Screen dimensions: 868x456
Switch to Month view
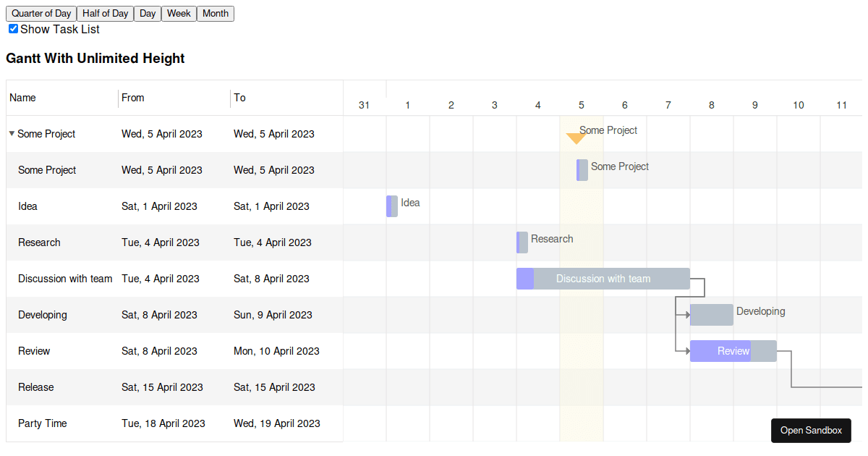pos(215,13)
